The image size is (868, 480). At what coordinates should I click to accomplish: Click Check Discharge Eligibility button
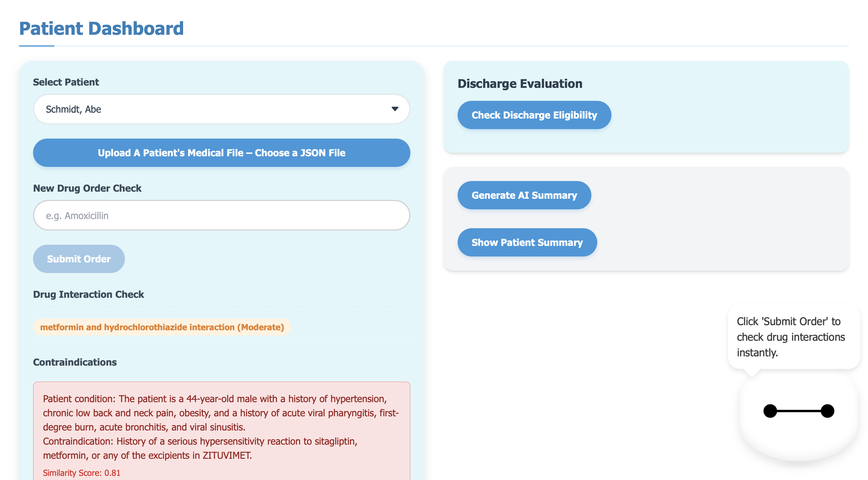point(534,115)
